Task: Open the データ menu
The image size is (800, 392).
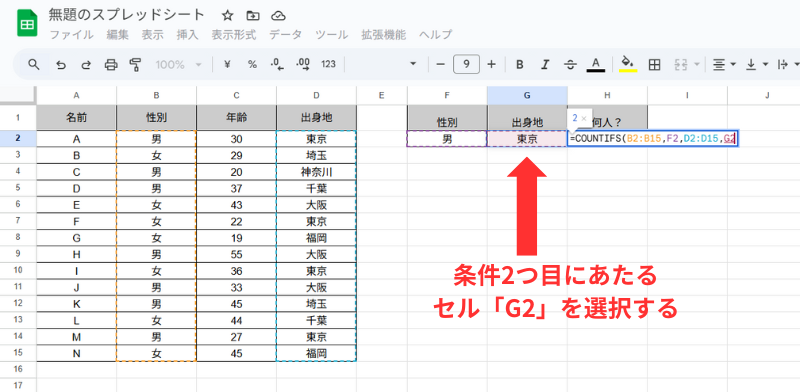Action: coord(286,35)
